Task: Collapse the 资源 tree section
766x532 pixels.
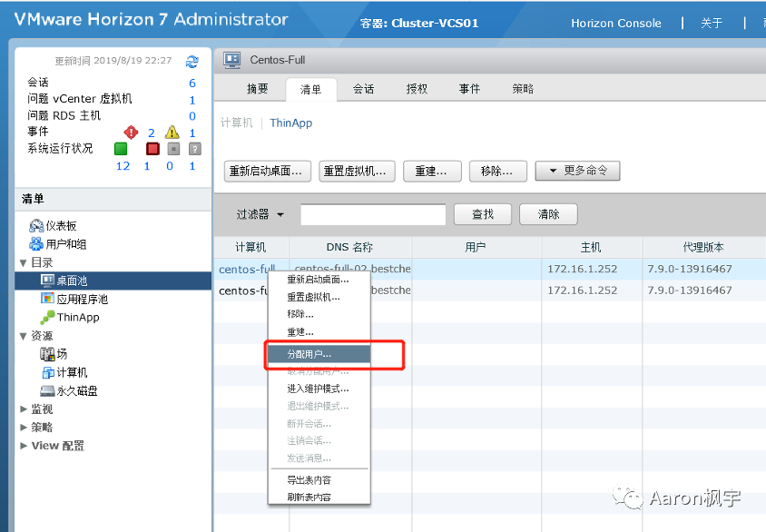Action: 23,336
